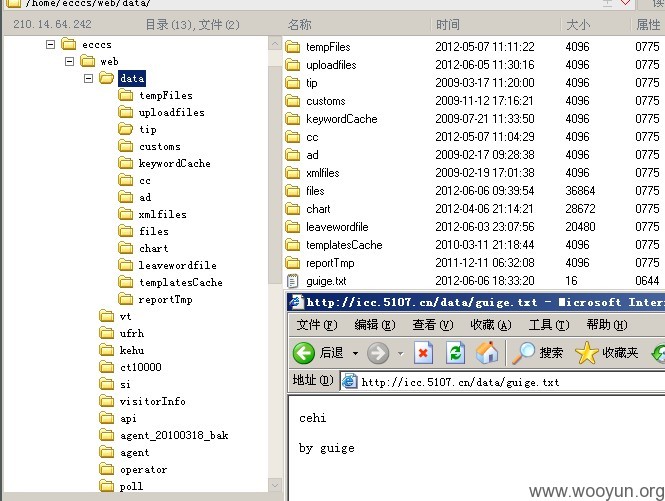The height and width of the screenshot is (501, 665).
Task: Select the ct10000 folder in tree
Action: pyautogui.click(x=140, y=367)
